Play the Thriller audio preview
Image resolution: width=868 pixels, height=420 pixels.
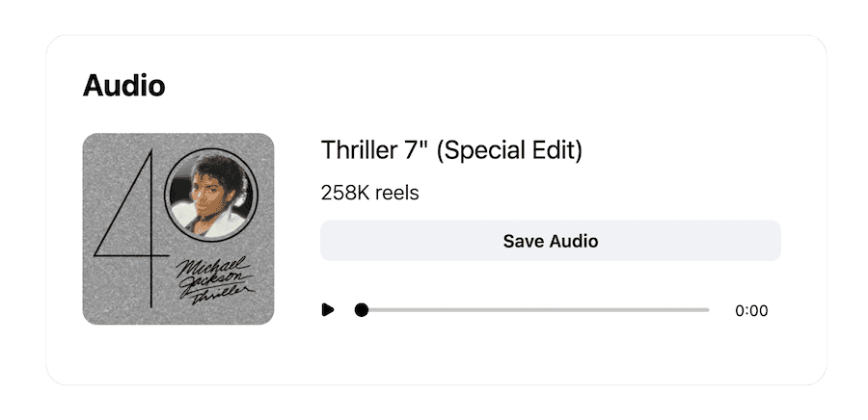pyautogui.click(x=328, y=310)
